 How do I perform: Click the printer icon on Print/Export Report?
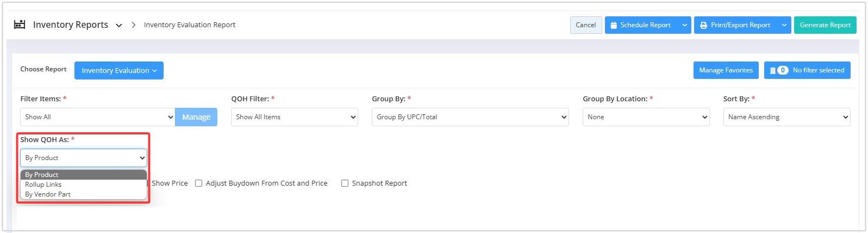[703, 25]
